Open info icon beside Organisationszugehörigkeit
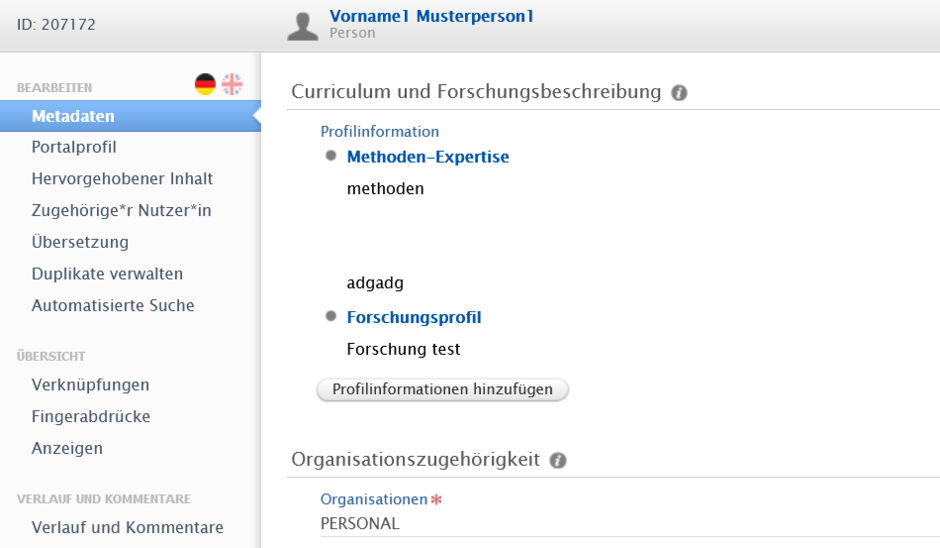The image size is (940, 548). (558, 460)
